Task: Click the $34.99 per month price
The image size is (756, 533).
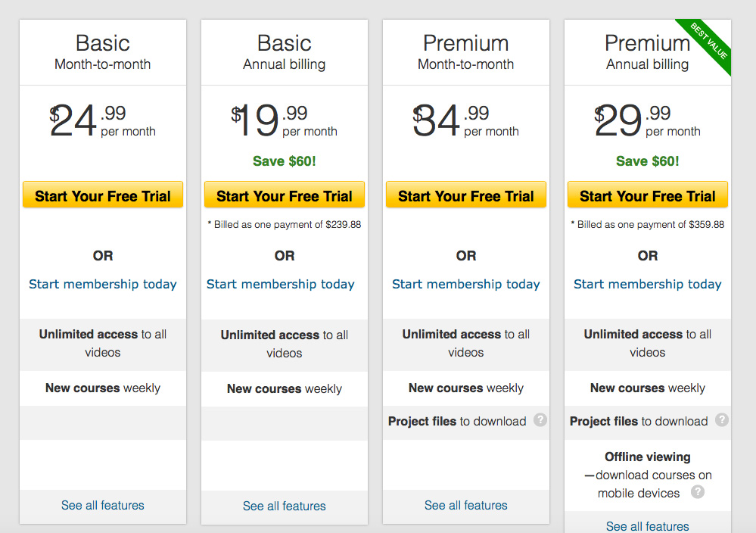Action: pos(465,120)
